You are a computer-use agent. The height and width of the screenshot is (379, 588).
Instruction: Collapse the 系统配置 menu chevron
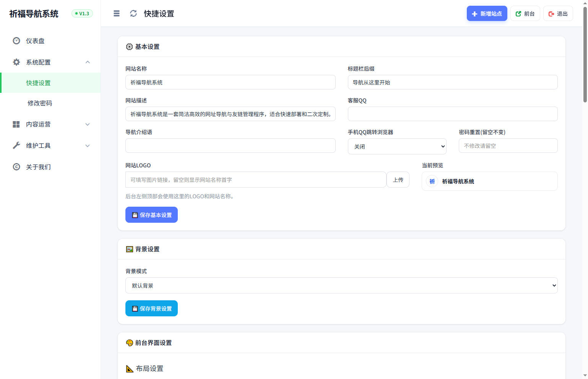pyautogui.click(x=88, y=62)
